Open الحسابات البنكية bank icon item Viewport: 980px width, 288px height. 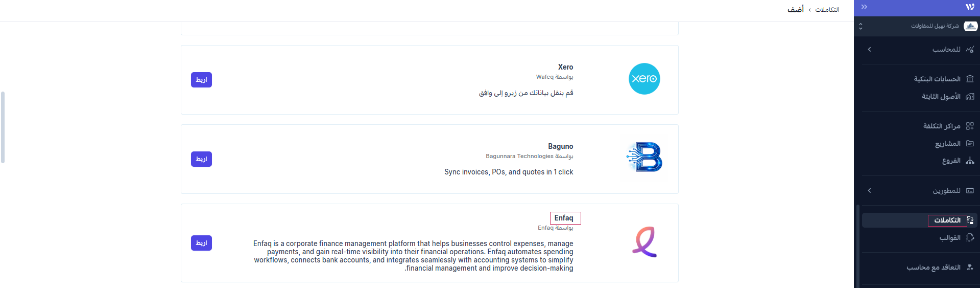970,79
